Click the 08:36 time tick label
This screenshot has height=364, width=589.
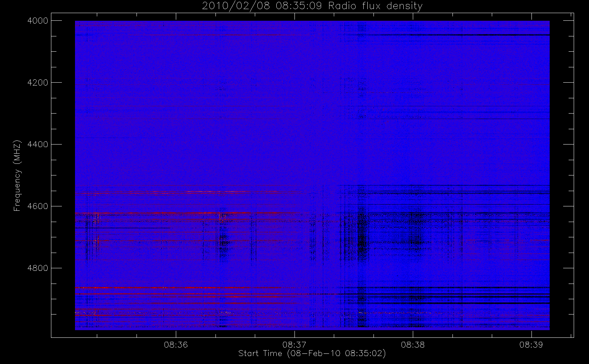(176, 345)
